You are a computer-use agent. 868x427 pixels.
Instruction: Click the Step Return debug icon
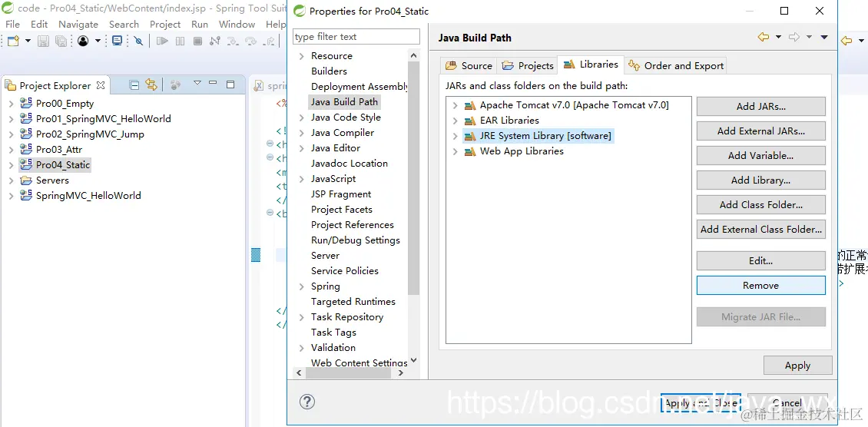click(x=269, y=41)
